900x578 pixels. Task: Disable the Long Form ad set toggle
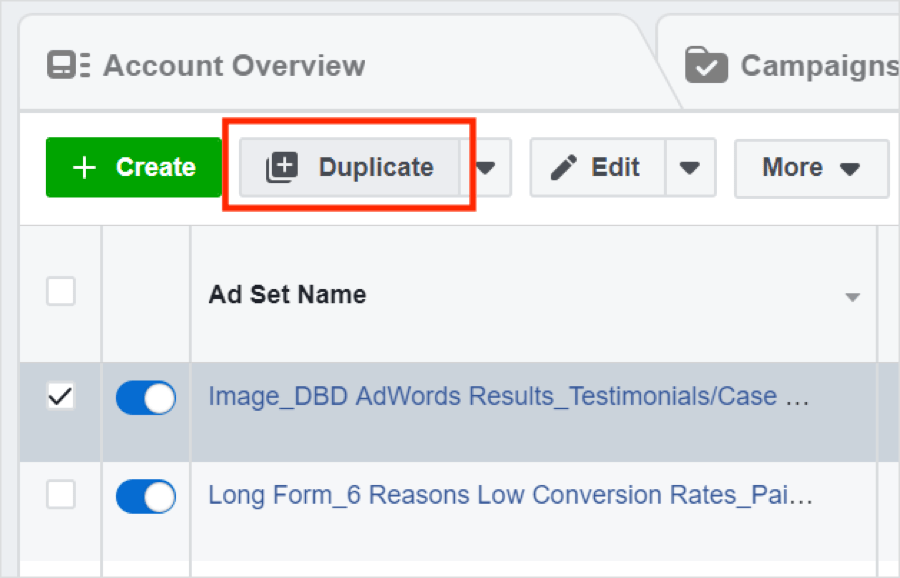pyautogui.click(x=145, y=496)
